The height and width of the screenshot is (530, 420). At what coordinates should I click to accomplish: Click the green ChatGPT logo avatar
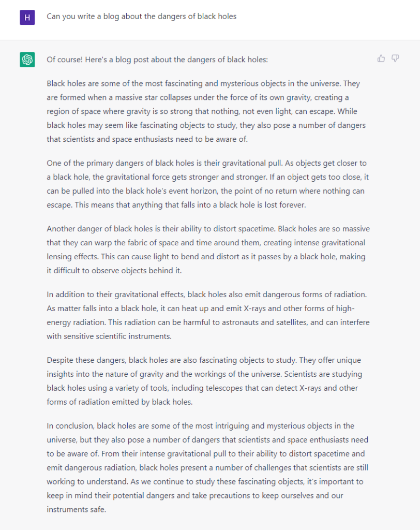(x=27, y=60)
